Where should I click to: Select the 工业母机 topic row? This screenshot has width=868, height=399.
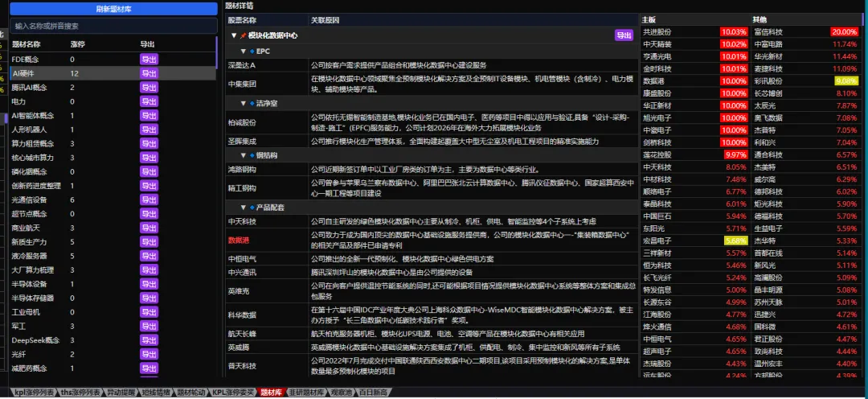[113, 312]
